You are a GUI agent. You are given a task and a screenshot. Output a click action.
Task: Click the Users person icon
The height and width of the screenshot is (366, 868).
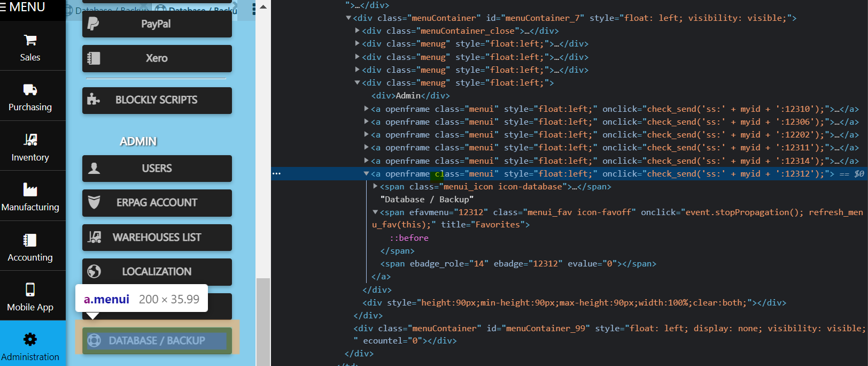coord(94,168)
